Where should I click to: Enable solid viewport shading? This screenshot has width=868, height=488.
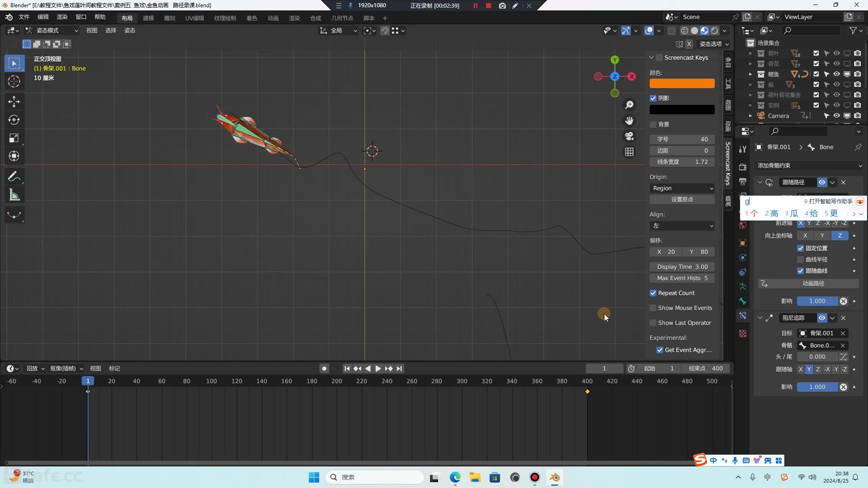(x=694, y=30)
